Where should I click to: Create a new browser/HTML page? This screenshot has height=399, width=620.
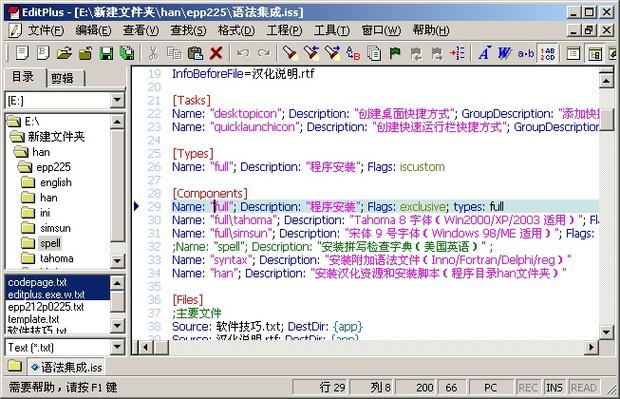43,53
